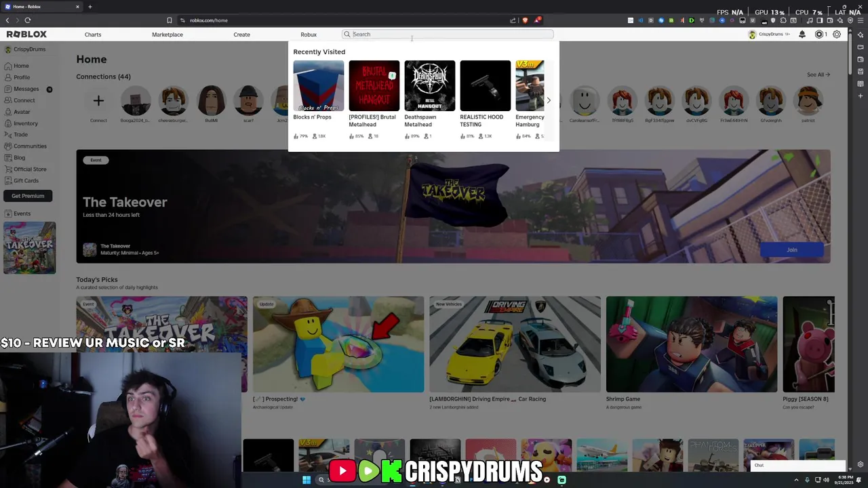Open Home in the Roblox sidebar
This screenshot has width=868, height=488.
(x=16, y=66)
